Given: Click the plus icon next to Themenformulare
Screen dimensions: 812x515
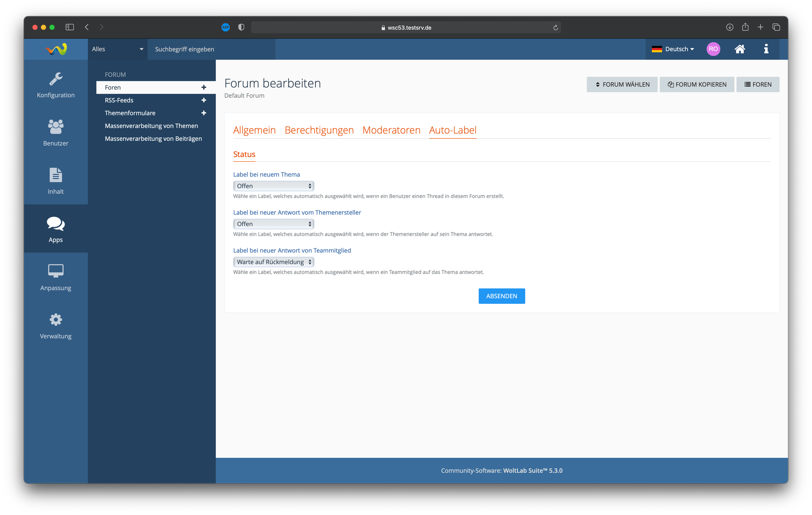Looking at the screenshot, I should click(x=204, y=113).
